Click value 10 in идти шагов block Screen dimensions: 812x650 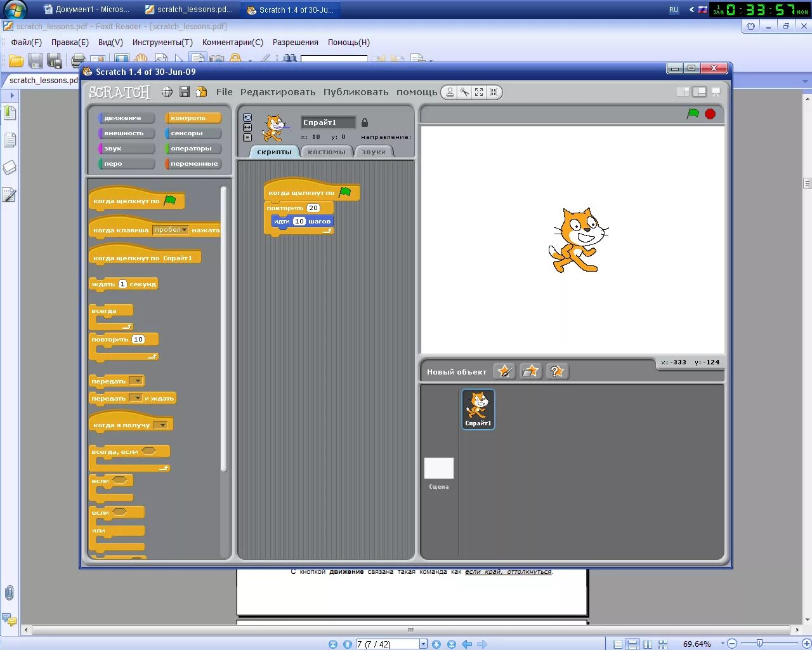pyautogui.click(x=299, y=222)
